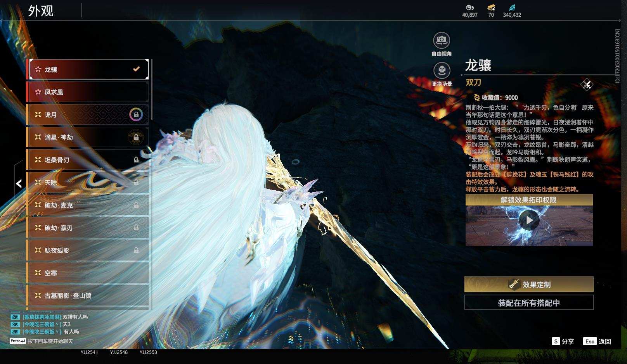Click player name 香草抹茶冰淇淋 in chat

42,317
